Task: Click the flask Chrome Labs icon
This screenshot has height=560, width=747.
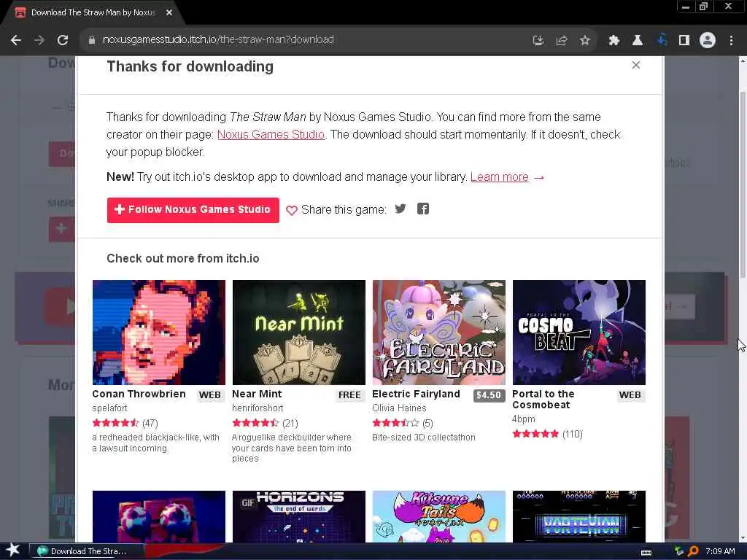Action: (x=637, y=41)
